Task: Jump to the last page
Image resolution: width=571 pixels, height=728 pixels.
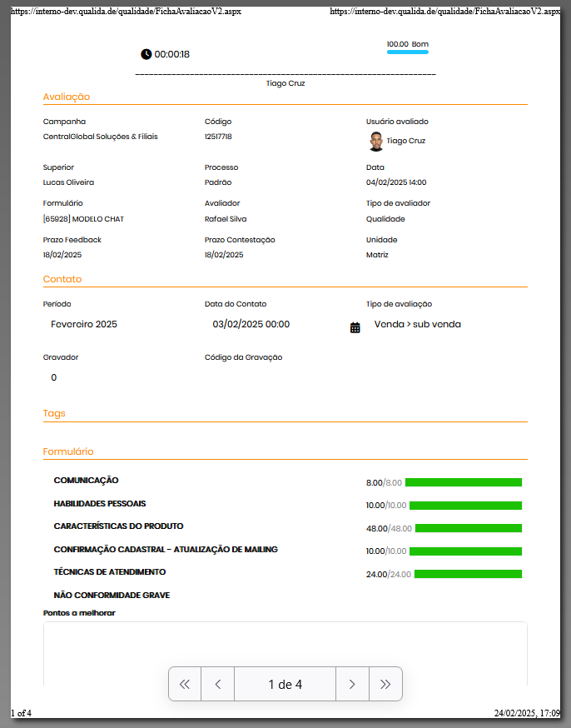Action: [385, 685]
